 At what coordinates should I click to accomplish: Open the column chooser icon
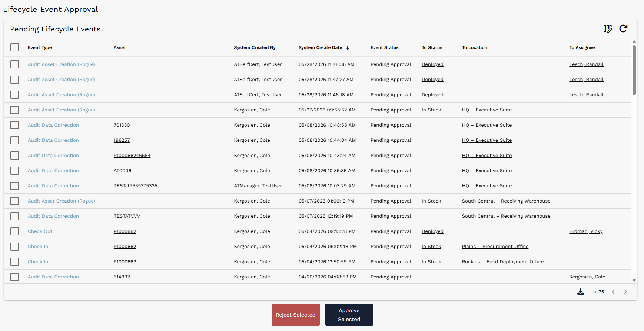point(608,29)
